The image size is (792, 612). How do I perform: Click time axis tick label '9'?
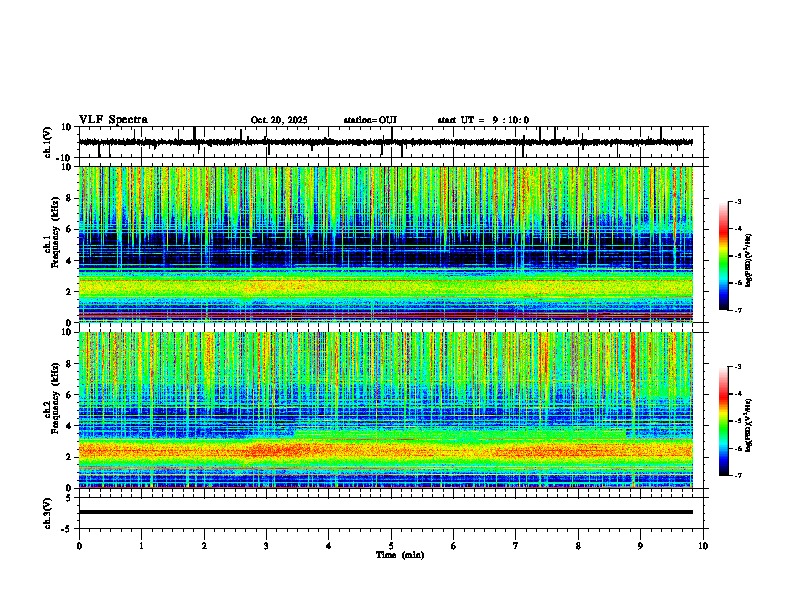(x=640, y=546)
